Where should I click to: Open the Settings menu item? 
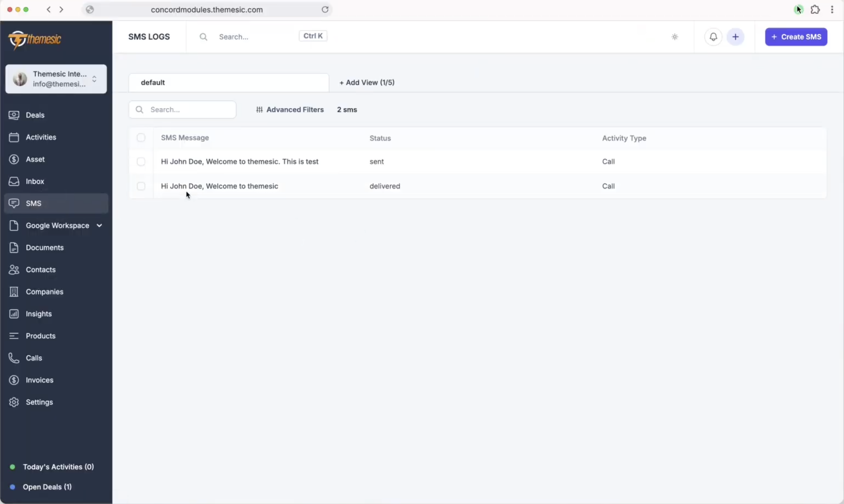(x=39, y=402)
